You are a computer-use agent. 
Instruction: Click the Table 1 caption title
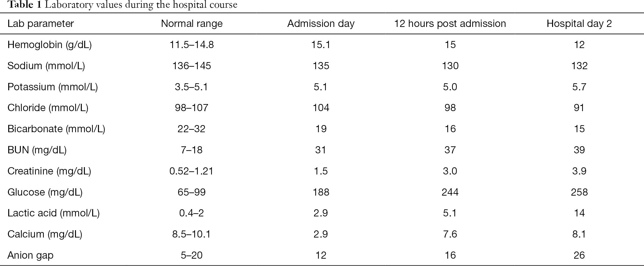[x=122, y=5]
